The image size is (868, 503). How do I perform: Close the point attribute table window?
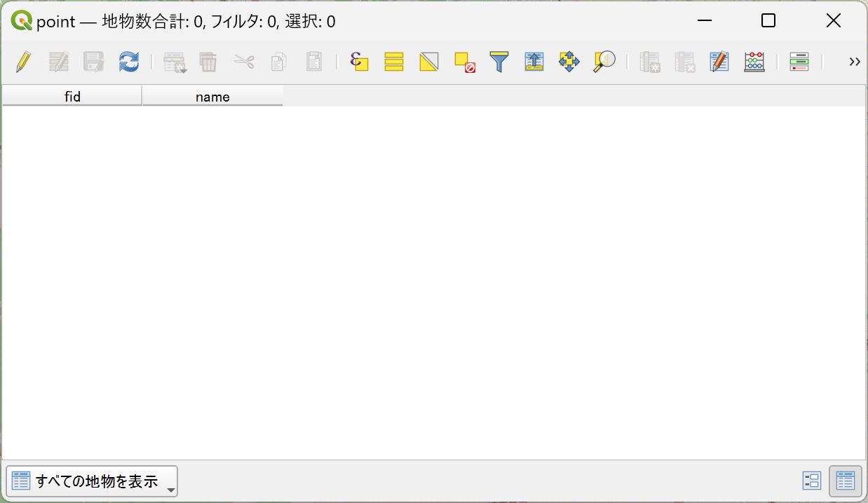[x=833, y=21]
